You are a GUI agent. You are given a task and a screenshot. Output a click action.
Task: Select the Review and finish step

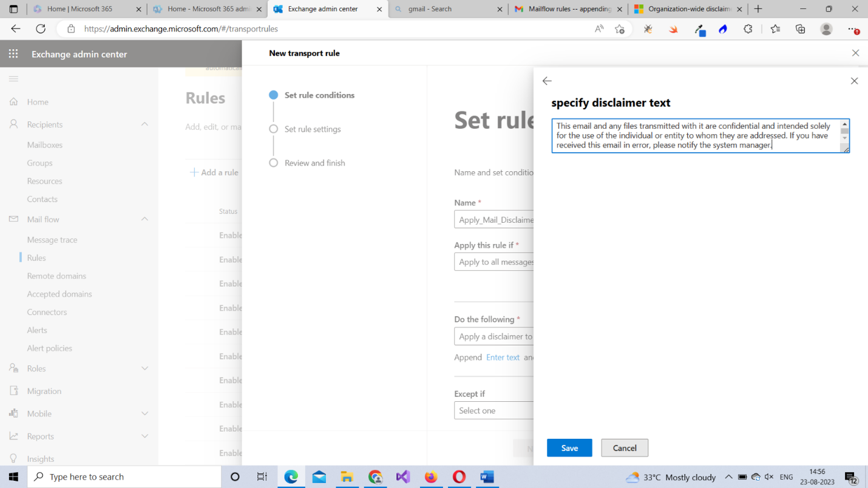click(314, 163)
